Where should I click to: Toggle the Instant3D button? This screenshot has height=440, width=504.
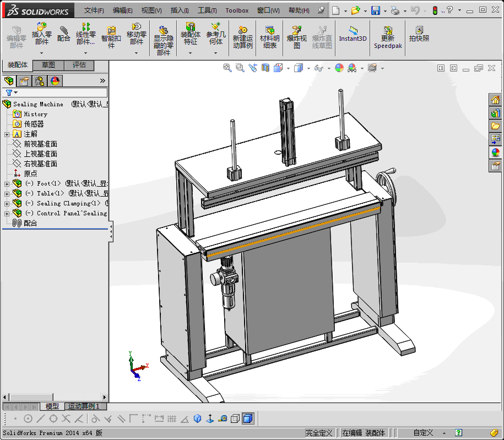click(353, 34)
